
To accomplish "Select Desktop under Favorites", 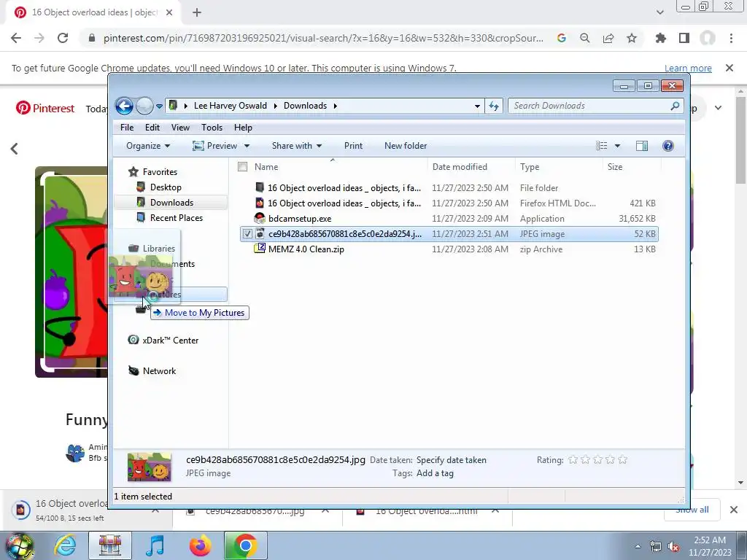I will click(166, 187).
